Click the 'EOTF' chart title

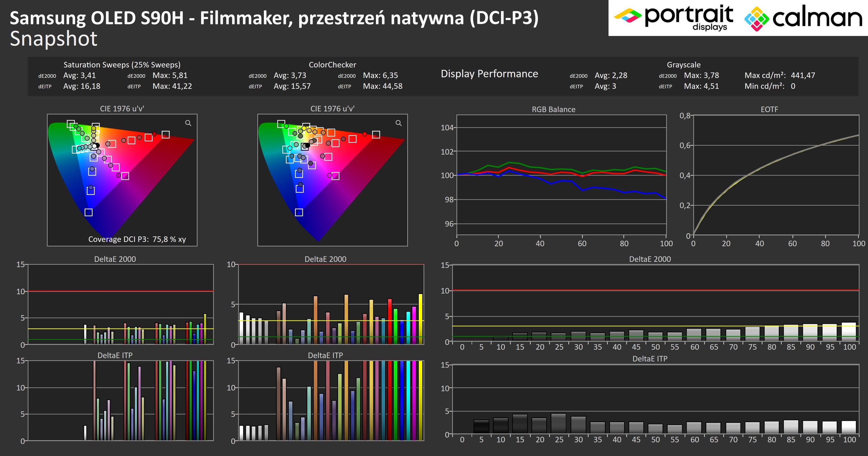tap(769, 109)
